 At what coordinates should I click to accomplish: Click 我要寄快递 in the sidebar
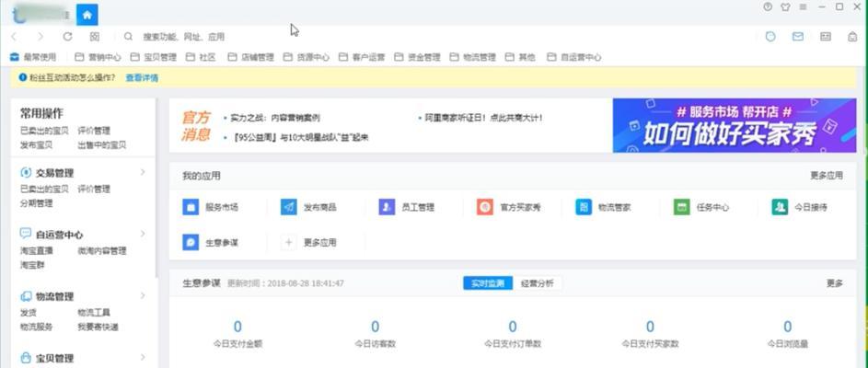click(x=98, y=327)
